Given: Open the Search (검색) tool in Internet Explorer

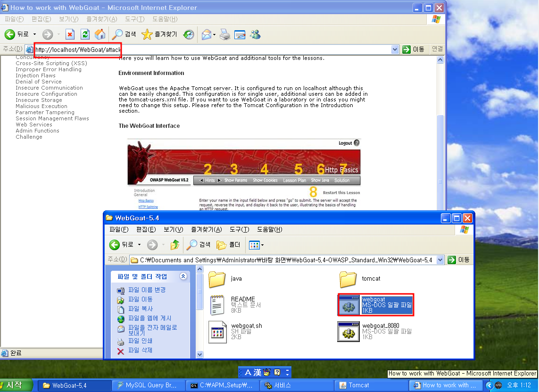Looking at the screenshot, I should point(124,34).
